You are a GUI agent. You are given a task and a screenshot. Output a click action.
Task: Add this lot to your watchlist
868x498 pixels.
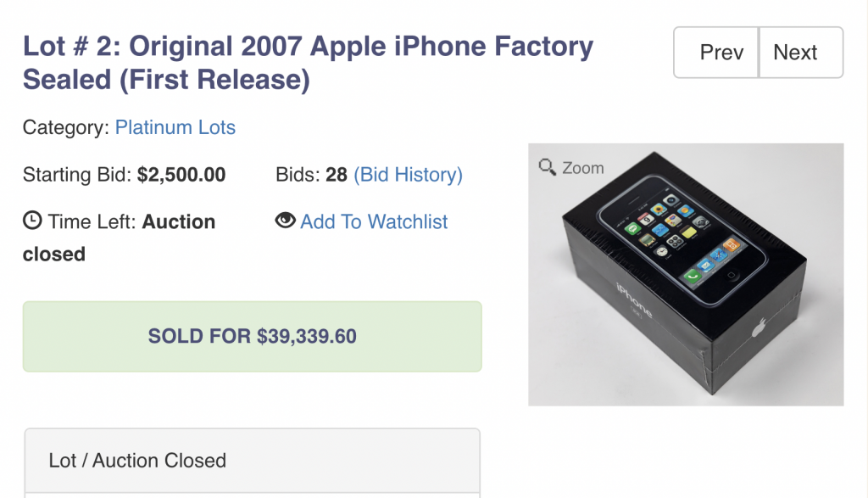click(x=373, y=221)
